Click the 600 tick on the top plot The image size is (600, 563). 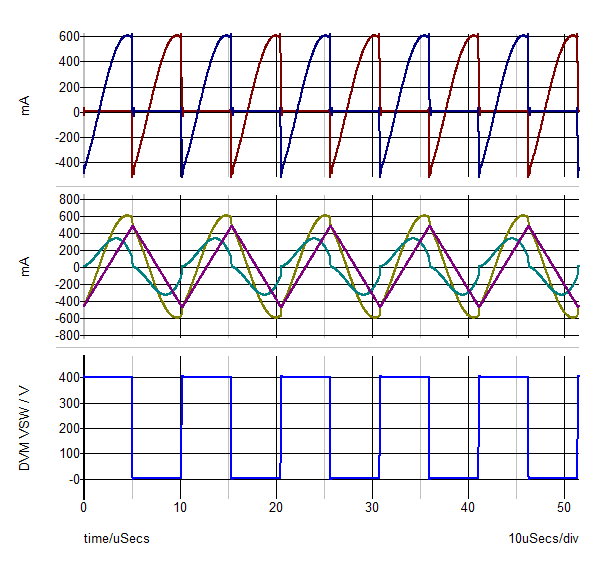[x=65, y=37]
